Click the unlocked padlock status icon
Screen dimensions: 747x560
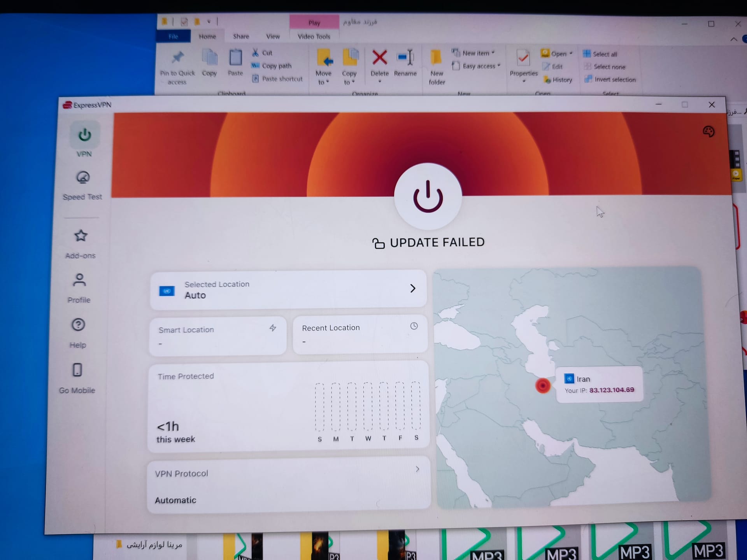pyautogui.click(x=378, y=243)
